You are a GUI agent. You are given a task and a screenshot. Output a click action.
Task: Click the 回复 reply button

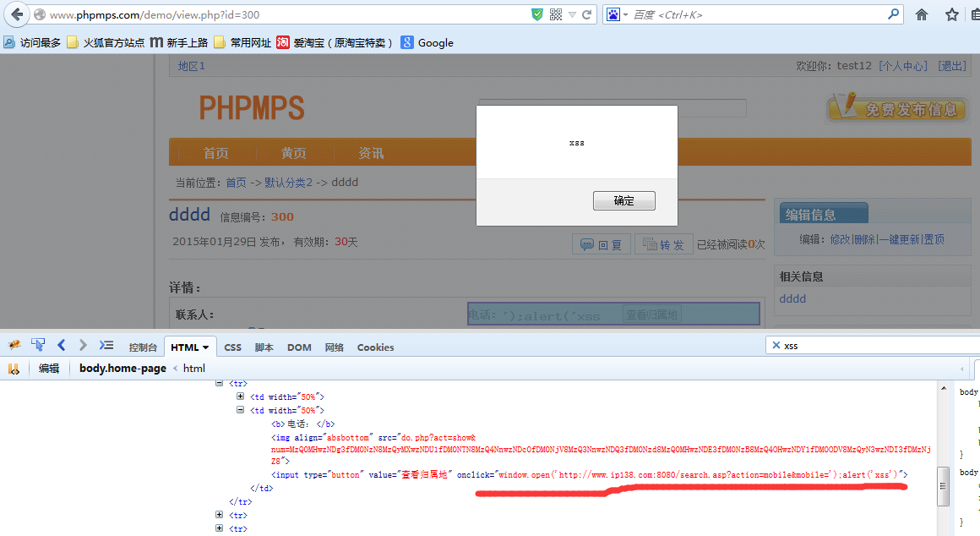click(x=601, y=244)
